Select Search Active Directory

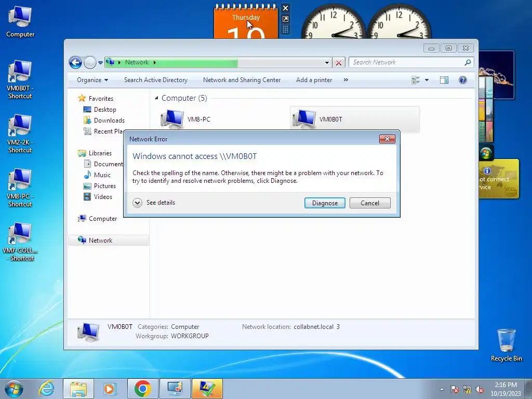pyautogui.click(x=156, y=80)
